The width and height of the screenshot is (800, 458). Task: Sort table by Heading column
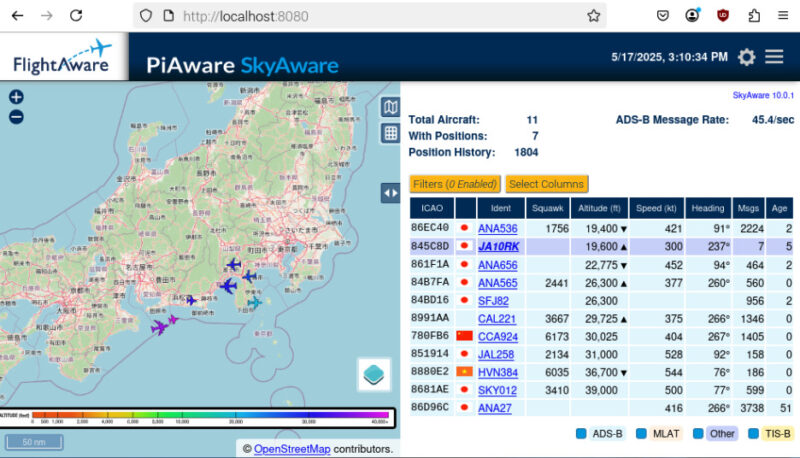pos(708,208)
